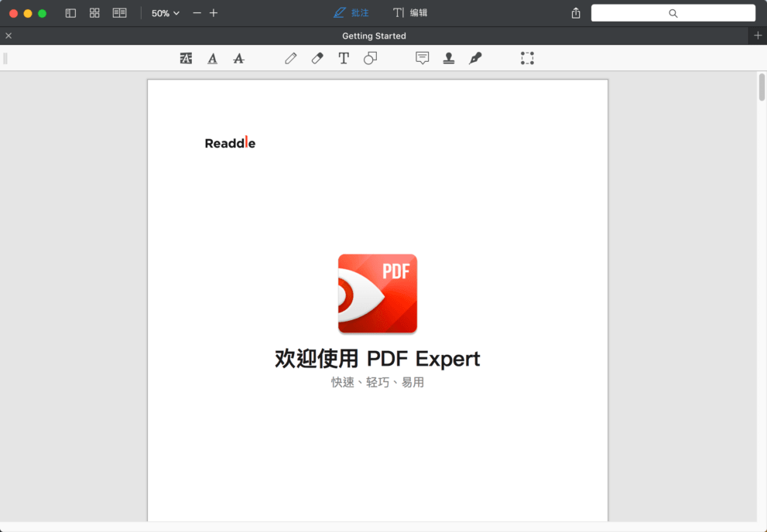The width and height of the screenshot is (767, 532).
Task: Zoom in with the plus button
Action: click(x=214, y=13)
